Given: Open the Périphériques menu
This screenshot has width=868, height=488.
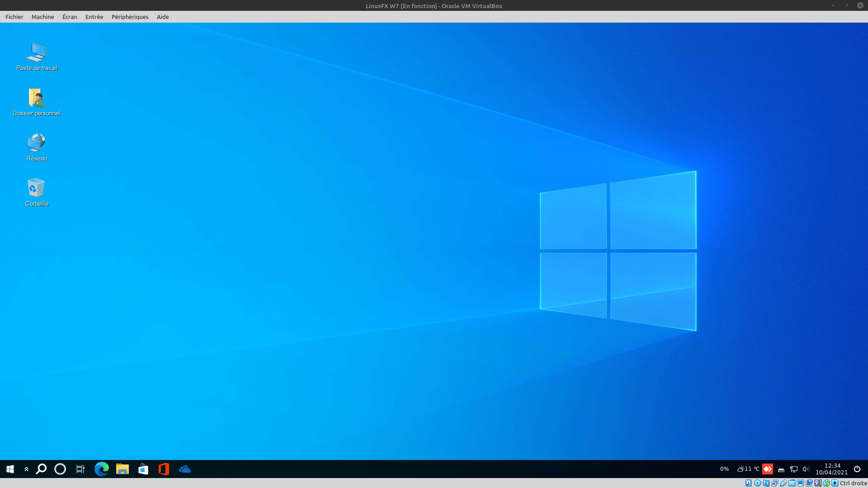Looking at the screenshot, I should coord(130,17).
